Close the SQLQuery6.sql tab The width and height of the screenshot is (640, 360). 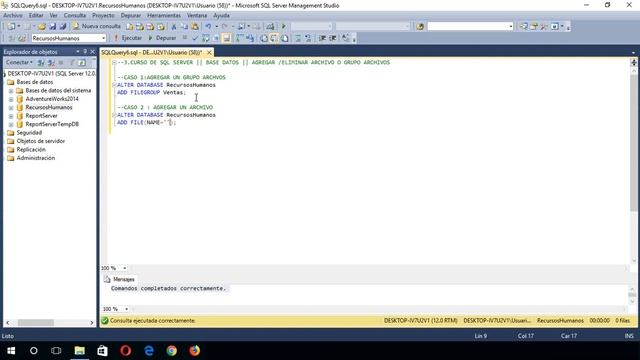click(x=209, y=53)
